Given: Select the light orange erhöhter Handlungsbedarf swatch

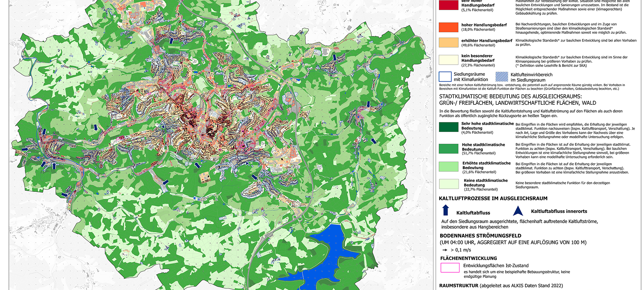Looking at the screenshot, I should [x=449, y=43].
